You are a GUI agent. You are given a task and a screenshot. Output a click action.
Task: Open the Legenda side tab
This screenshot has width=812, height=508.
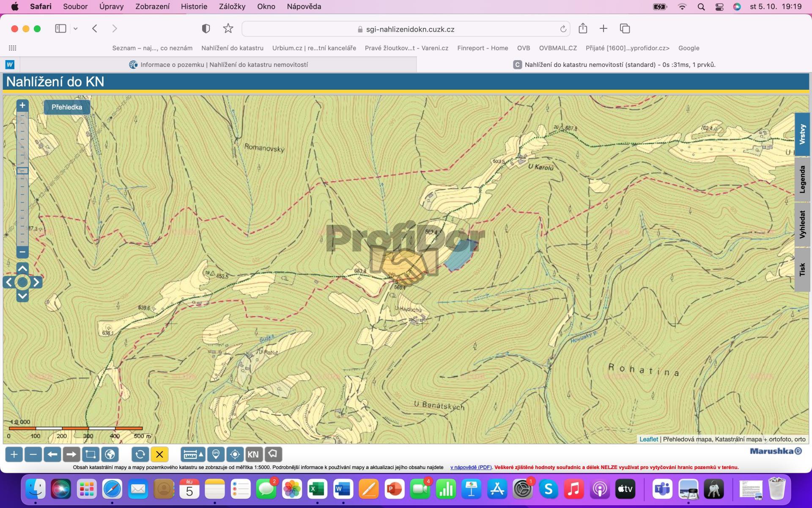802,179
